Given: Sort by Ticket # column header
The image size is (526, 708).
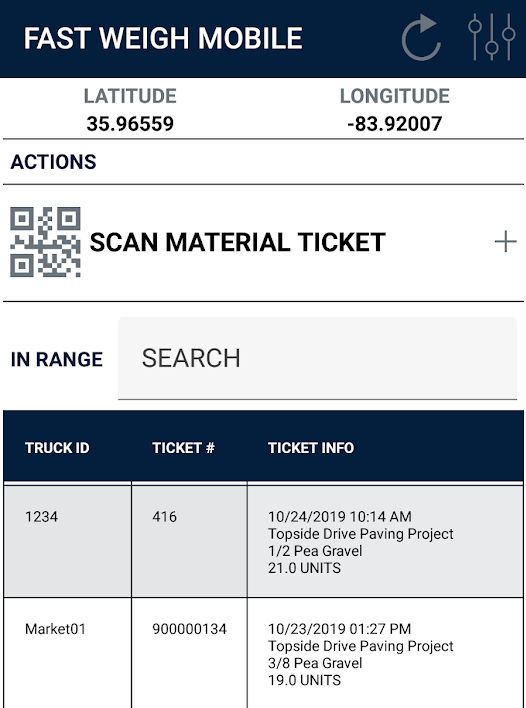Looking at the screenshot, I should 183,448.
